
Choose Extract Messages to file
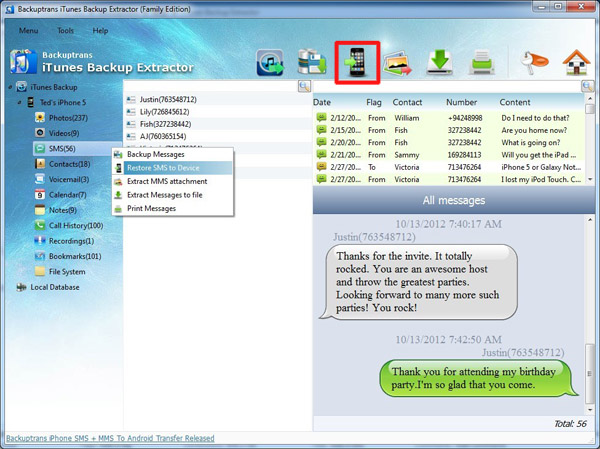point(173,195)
